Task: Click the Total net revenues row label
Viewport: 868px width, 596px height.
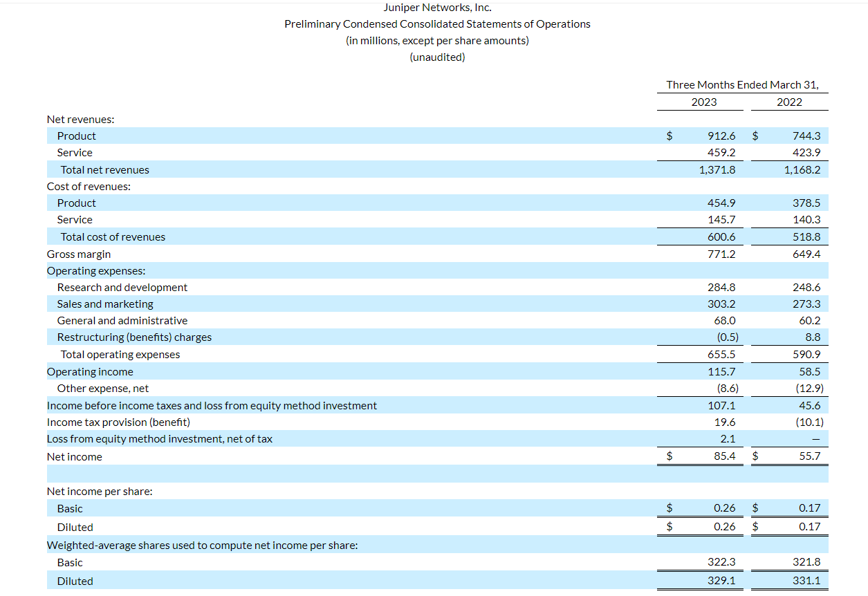Action: [x=104, y=169]
